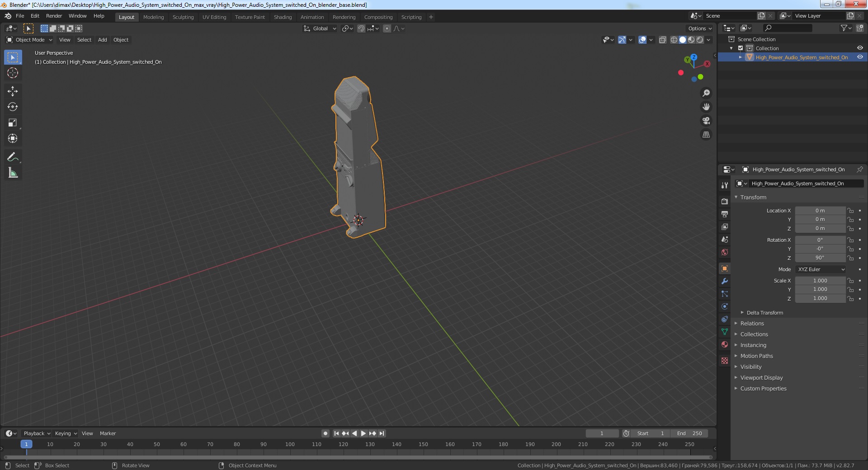Switch to the UV Editing workspace tab
The height and width of the screenshot is (470, 868).
tap(214, 17)
